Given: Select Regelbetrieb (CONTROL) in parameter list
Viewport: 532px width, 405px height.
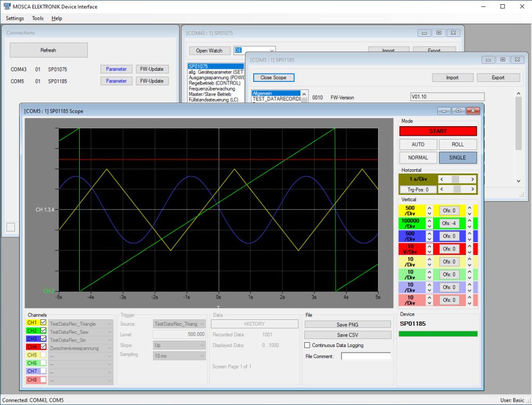Looking at the screenshot, I should (214, 83).
